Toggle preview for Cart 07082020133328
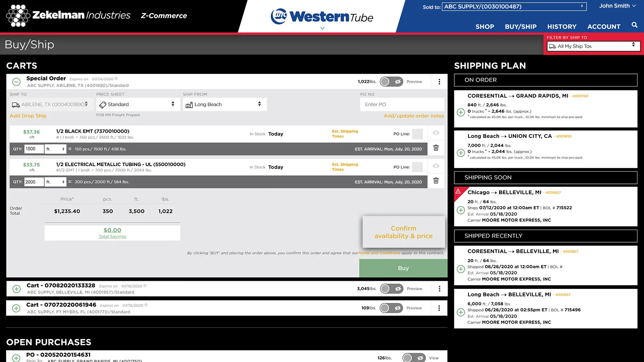 coord(391,289)
